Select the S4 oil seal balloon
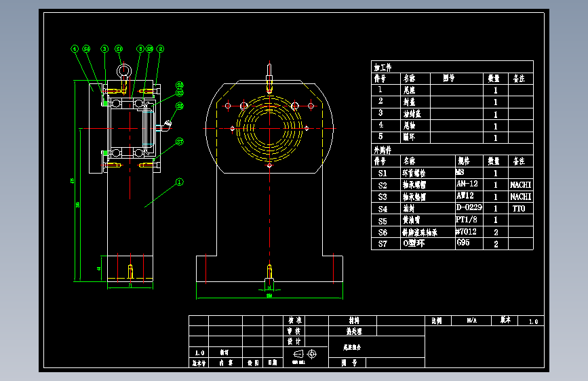This screenshot has width=588, height=381. [x=87, y=49]
